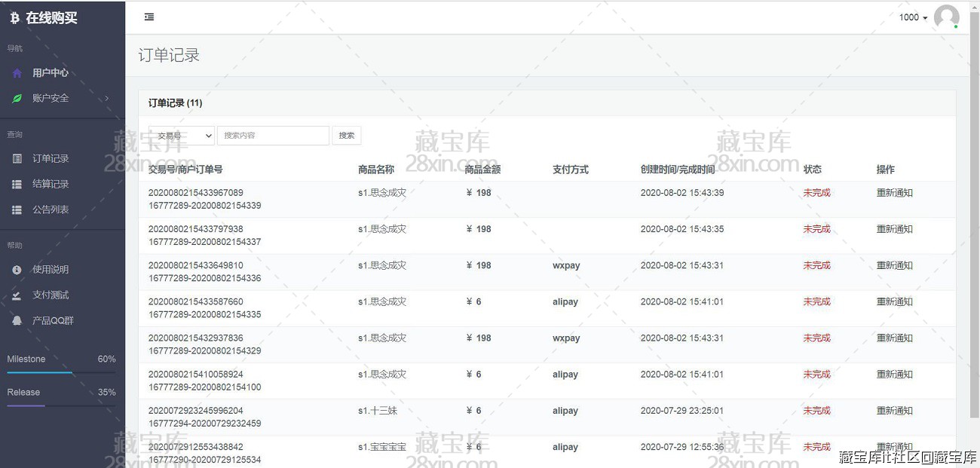
Task: Click into the 搜索内容 input field
Action: click(273, 136)
